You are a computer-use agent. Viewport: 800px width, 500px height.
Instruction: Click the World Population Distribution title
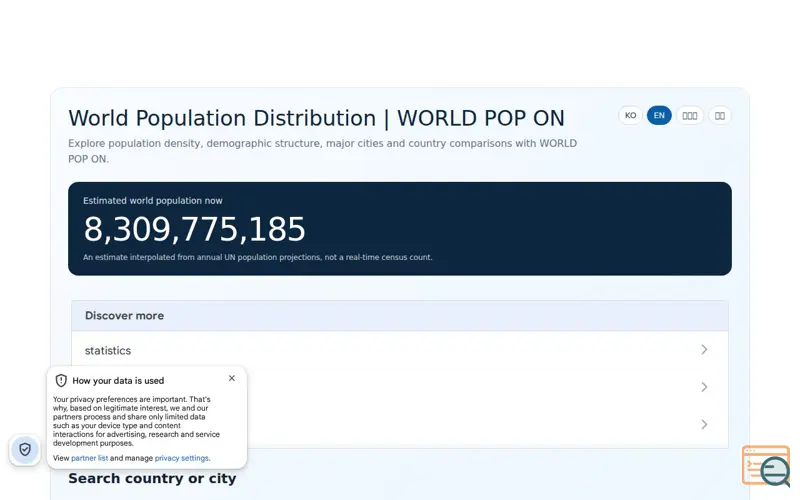pyautogui.click(x=316, y=118)
